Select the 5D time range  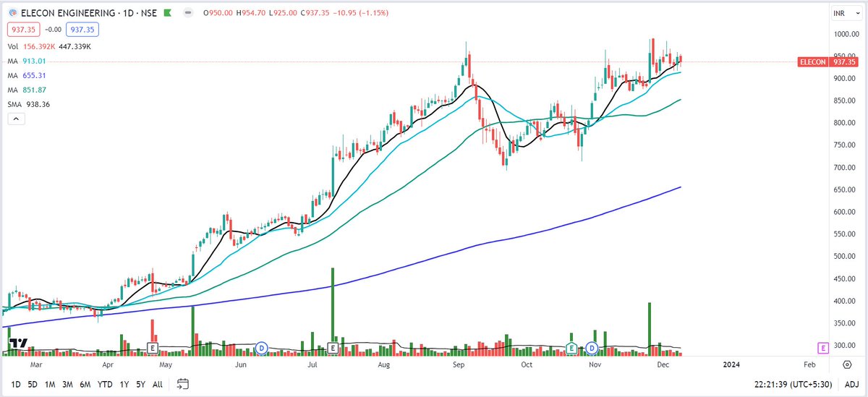pyautogui.click(x=33, y=384)
